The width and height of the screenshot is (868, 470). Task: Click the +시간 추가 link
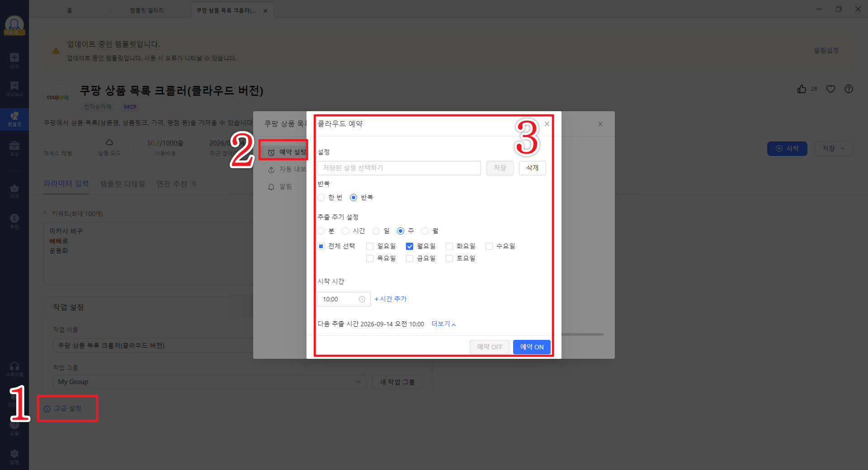pyautogui.click(x=391, y=299)
